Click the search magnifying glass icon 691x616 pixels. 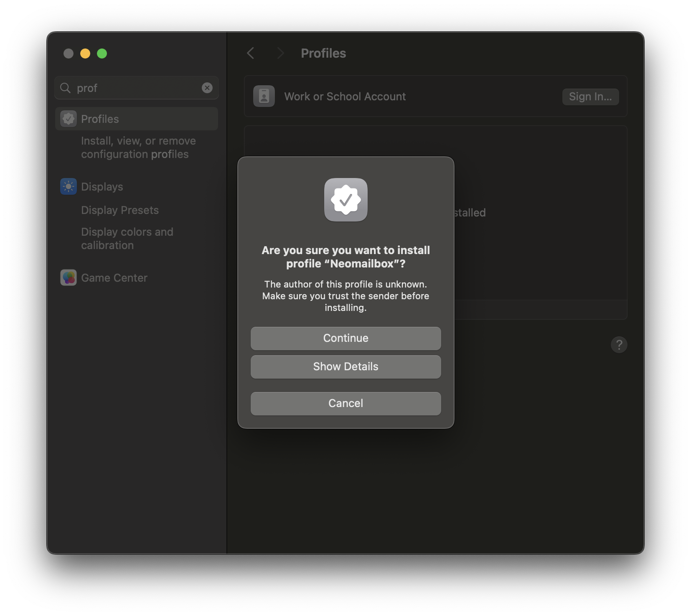(65, 88)
